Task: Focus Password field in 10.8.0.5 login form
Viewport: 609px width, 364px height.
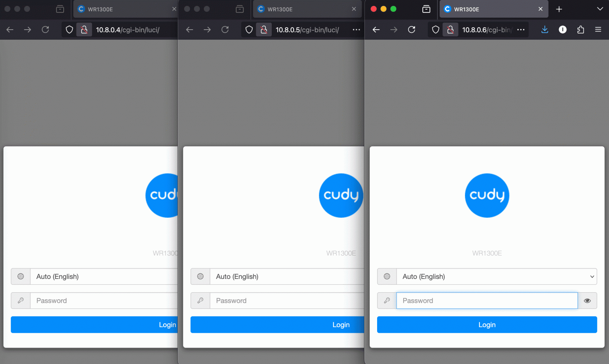Action: [287, 301]
